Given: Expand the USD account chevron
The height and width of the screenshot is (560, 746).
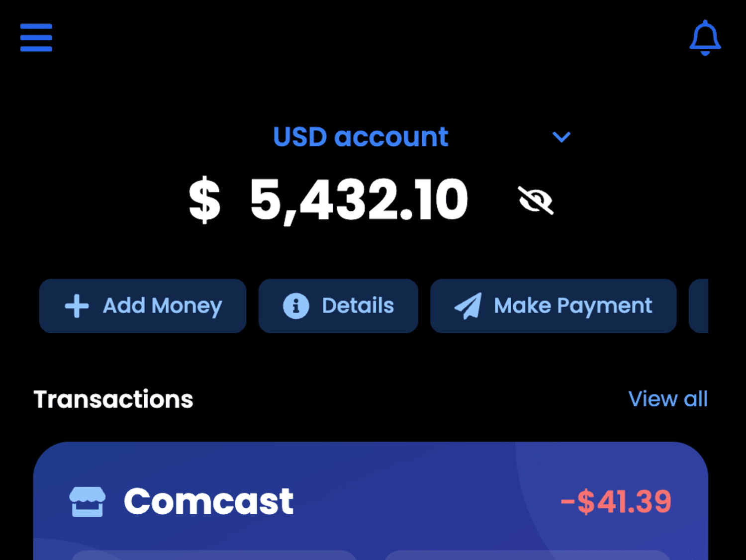Looking at the screenshot, I should point(561,137).
